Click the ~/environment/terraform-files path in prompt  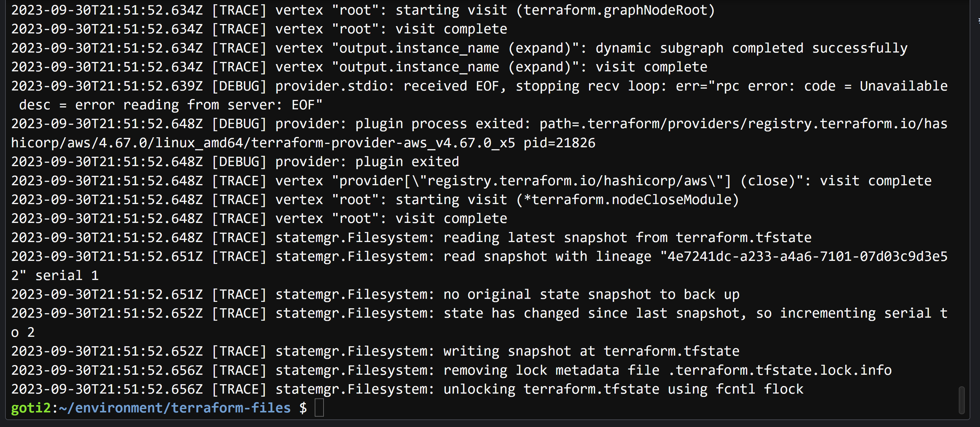click(x=175, y=408)
